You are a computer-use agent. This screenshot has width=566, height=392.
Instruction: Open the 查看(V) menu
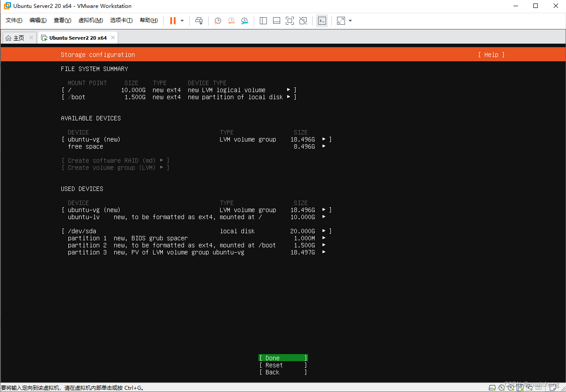(x=62, y=21)
